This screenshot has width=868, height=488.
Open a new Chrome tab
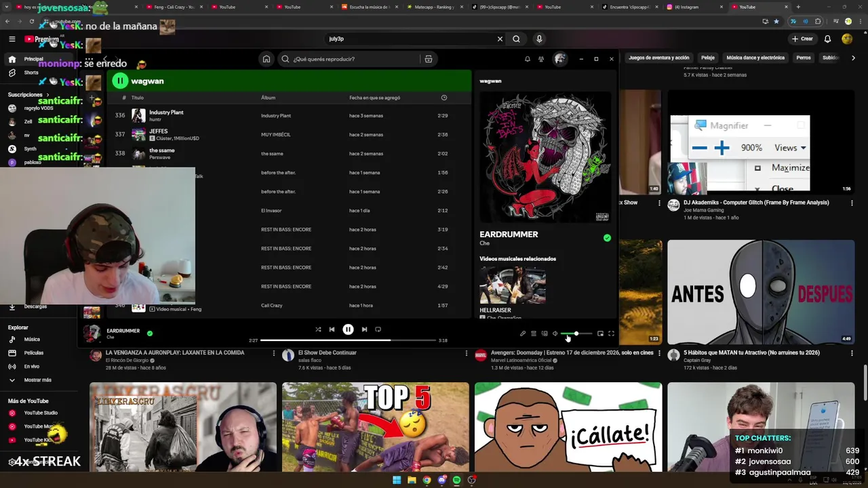(798, 7)
